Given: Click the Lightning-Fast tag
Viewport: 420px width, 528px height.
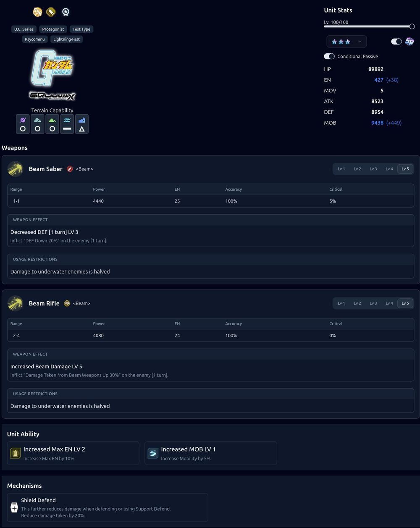Looking at the screenshot, I should click(66, 39).
